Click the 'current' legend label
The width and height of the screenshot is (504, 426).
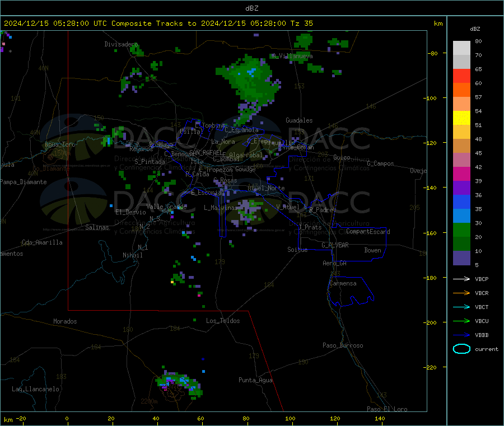487,349
